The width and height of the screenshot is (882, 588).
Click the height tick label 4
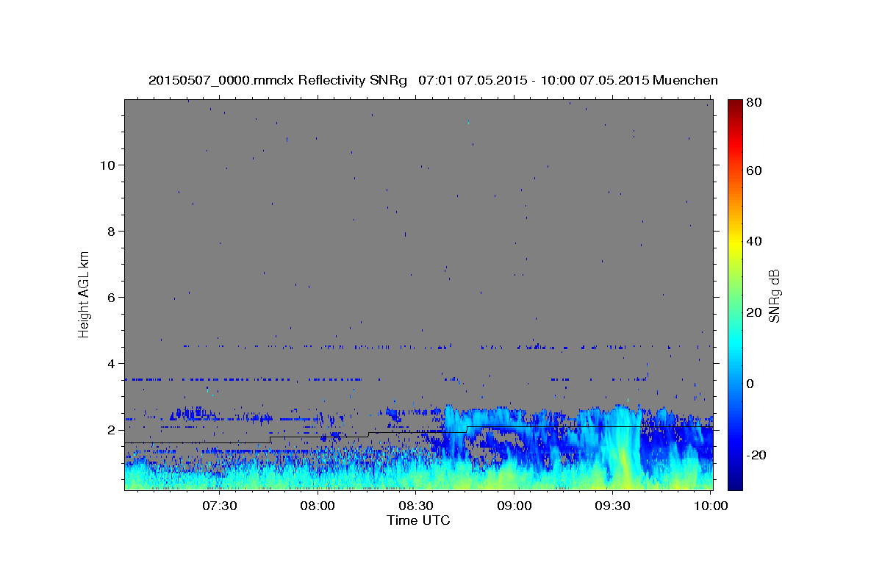coord(110,364)
